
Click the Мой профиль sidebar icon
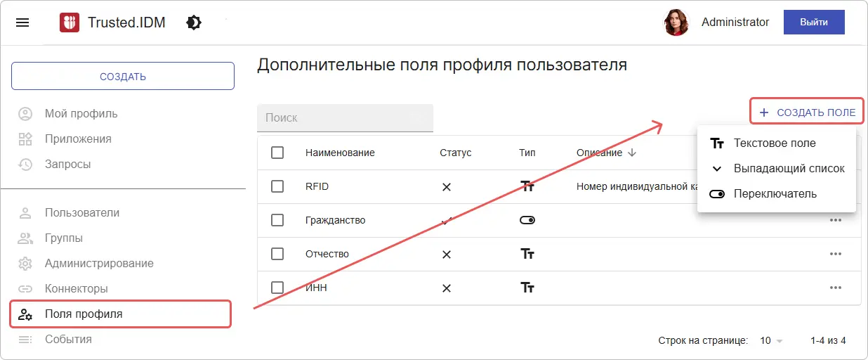(25, 114)
